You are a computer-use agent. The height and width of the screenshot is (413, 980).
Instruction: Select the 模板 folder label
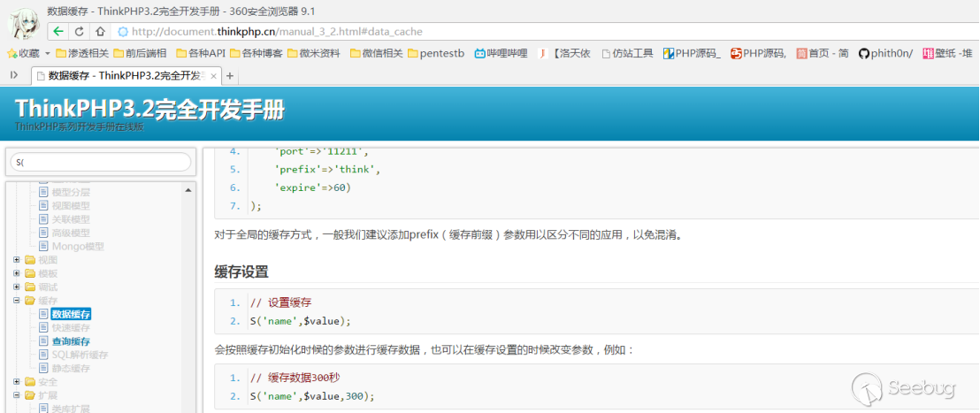(x=48, y=273)
